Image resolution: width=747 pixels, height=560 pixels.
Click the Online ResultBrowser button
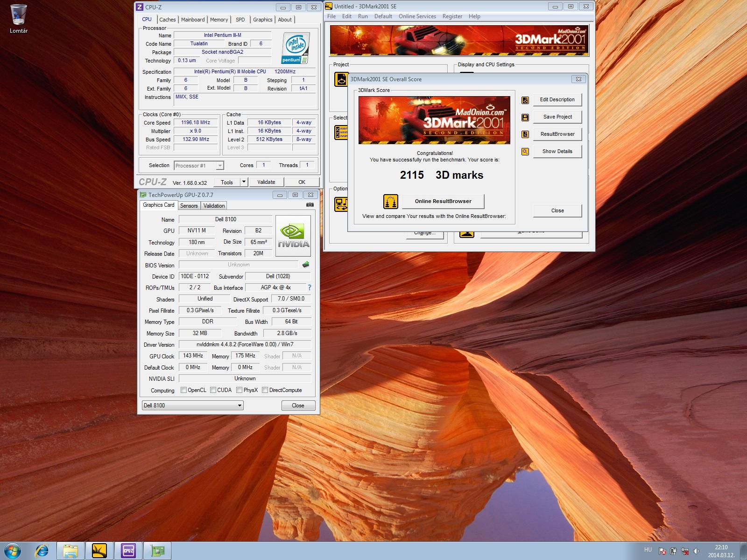(443, 201)
